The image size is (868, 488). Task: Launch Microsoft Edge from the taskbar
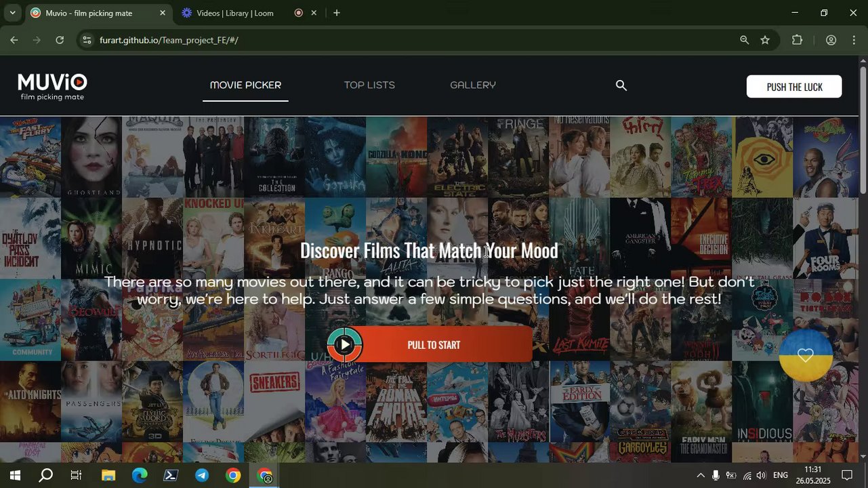tap(139, 476)
